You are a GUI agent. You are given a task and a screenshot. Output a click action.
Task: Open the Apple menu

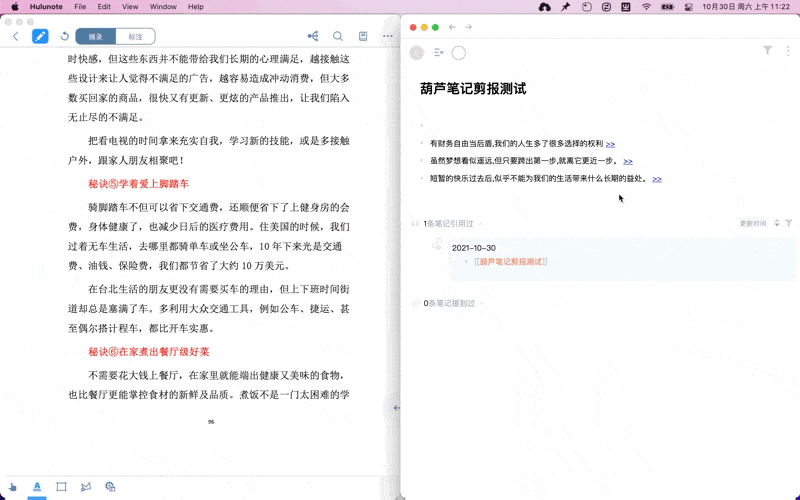[15, 7]
